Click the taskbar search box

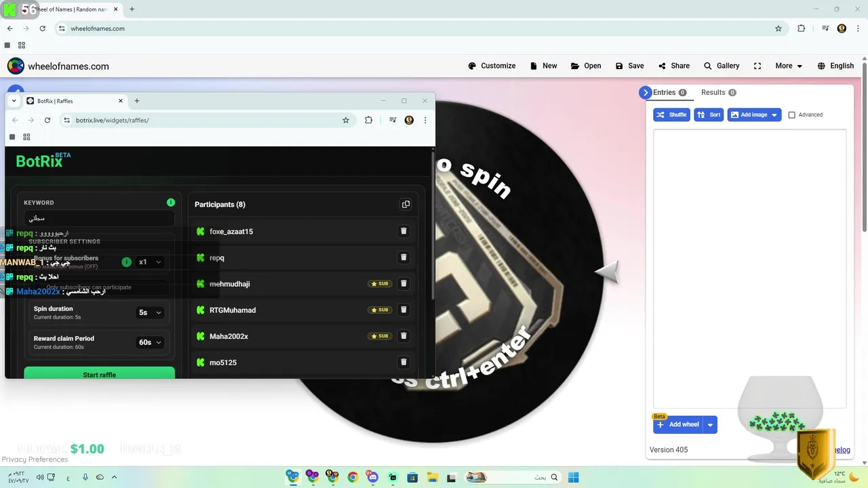(513, 477)
